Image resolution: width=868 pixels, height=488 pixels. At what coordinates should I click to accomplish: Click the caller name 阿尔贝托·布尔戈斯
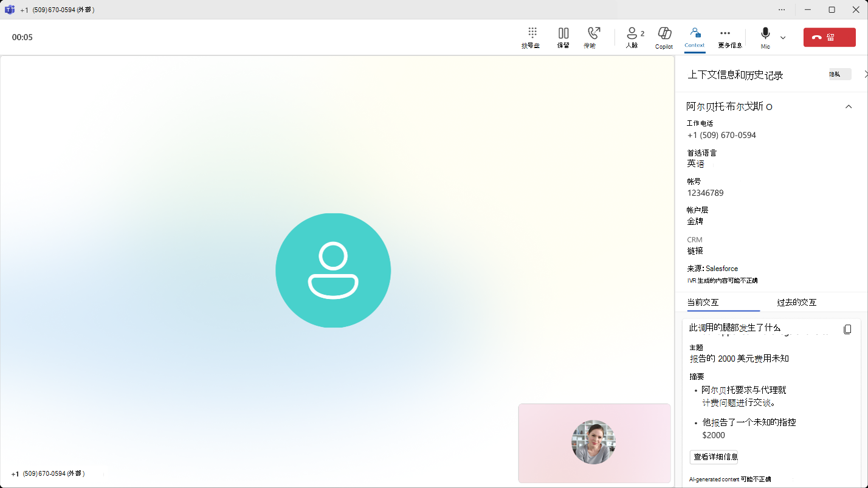(x=725, y=107)
